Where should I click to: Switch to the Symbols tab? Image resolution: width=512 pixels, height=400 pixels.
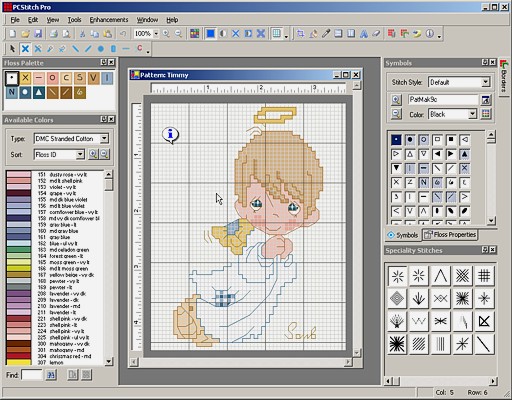click(403, 235)
